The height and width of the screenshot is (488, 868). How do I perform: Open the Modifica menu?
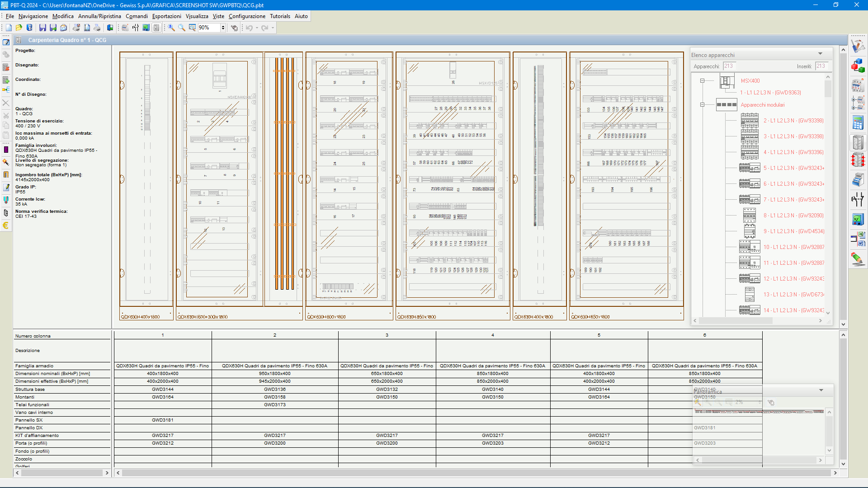click(63, 16)
